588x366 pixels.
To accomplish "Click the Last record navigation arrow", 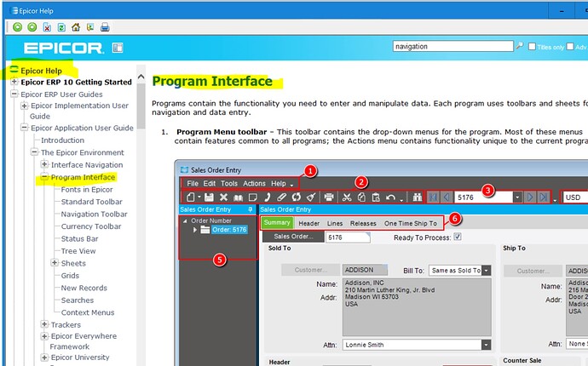I will coord(543,197).
